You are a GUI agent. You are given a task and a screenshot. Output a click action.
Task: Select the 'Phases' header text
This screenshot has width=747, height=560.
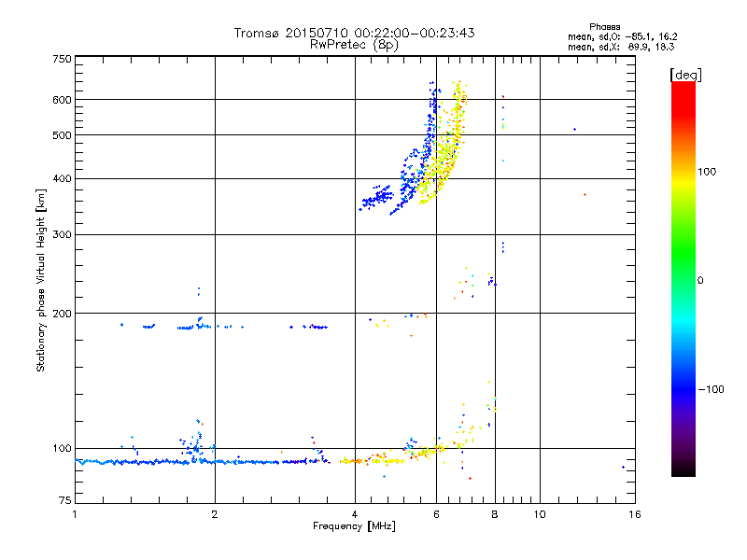click(604, 27)
